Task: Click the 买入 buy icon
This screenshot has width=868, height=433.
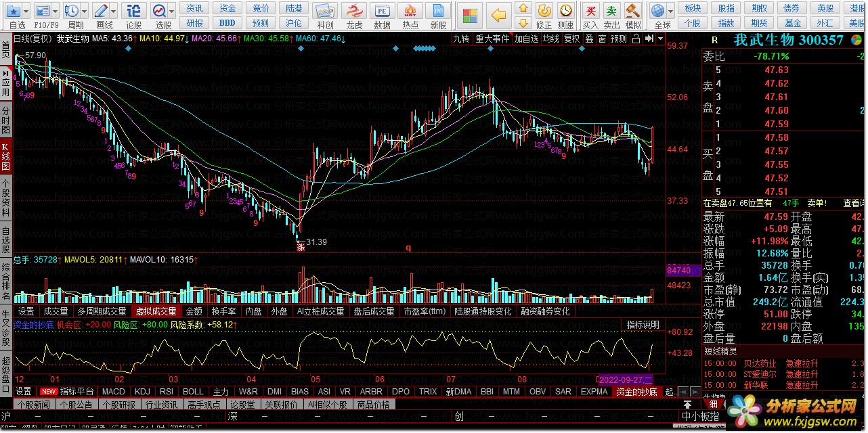Action: (x=591, y=11)
